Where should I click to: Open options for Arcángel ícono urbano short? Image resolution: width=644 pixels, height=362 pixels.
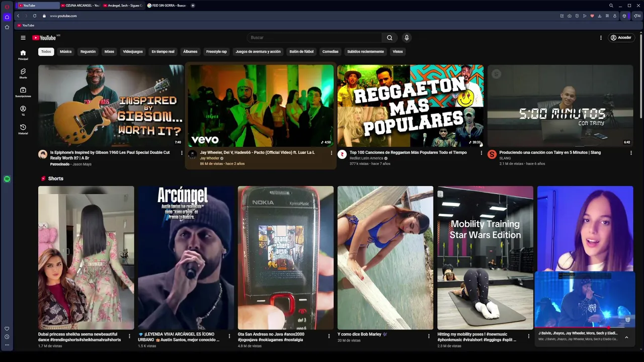click(x=229, y=336)
